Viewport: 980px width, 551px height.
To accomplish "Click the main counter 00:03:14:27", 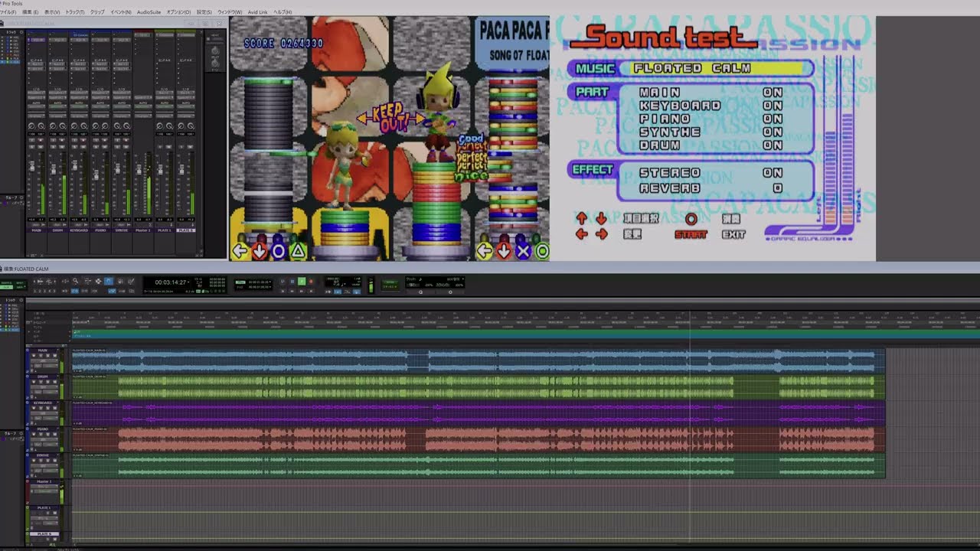I will point(169,282).
